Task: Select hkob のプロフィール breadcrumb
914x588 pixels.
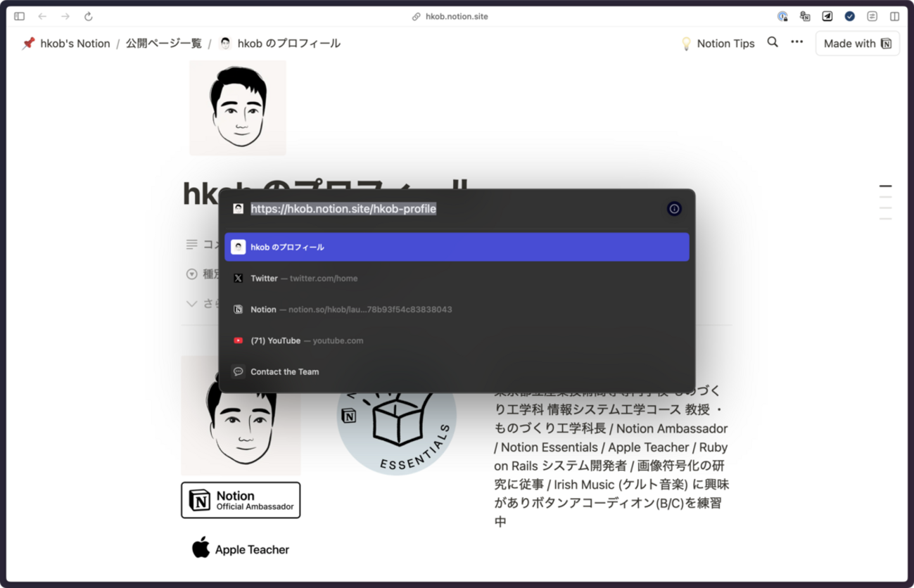Action: tap(280, 44)
